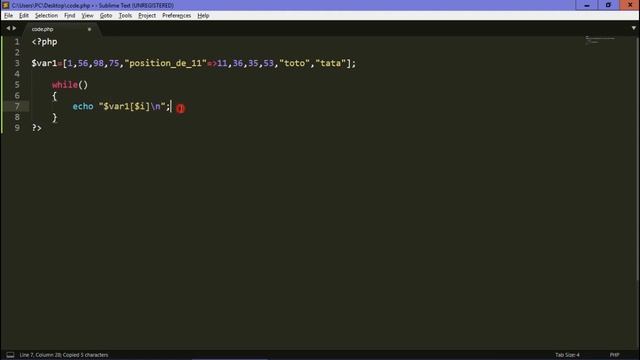Screen dimensions: 640x360
Task: Click the closing brace on line 8
Action: (54, 118)
